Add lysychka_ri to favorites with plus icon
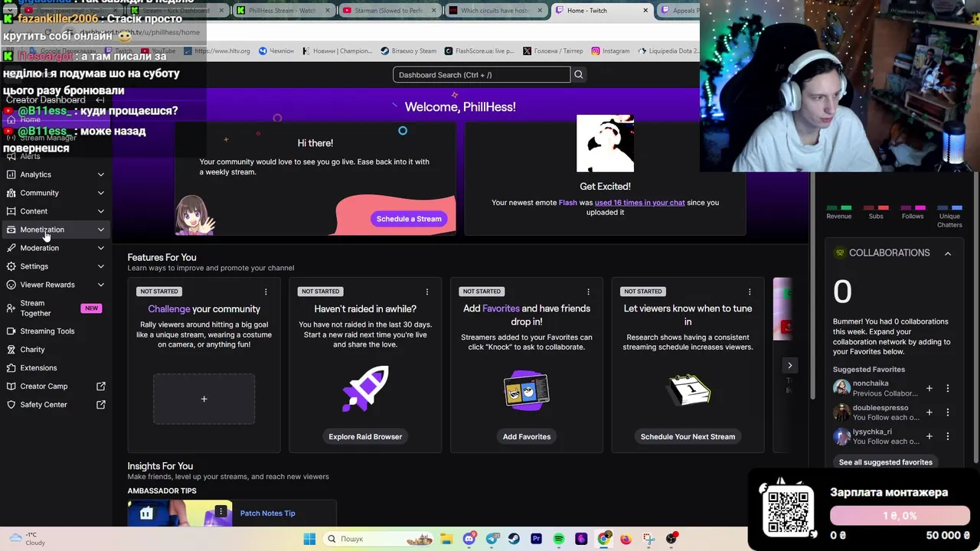This screenshot has width=980, height=551. (x=929, y=436)
